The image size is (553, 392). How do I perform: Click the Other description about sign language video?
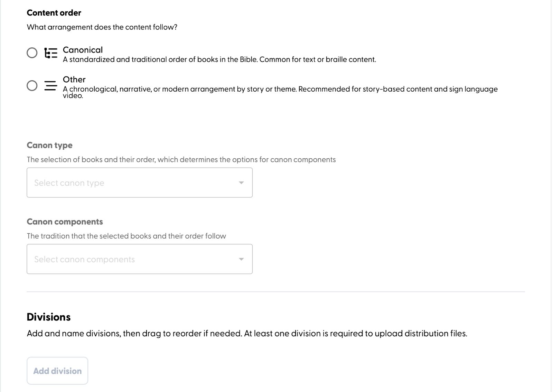[x=280, y=92]
